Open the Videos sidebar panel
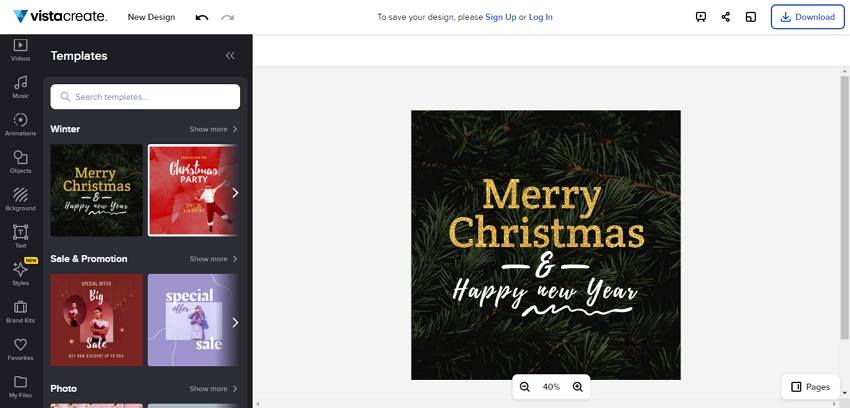The image size is (850, 408). point(20,49)
